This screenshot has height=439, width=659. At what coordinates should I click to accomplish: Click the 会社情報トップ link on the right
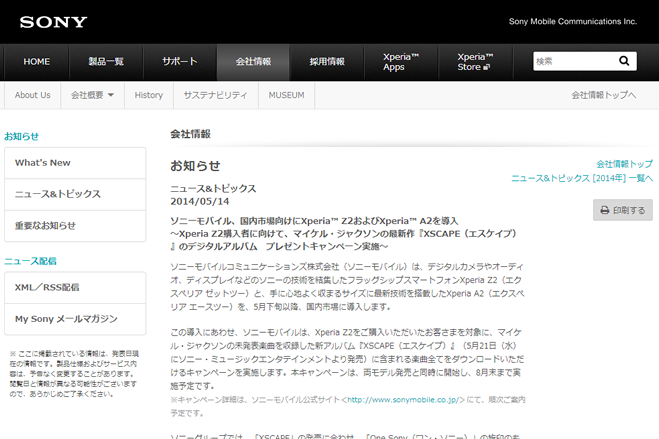625,164
